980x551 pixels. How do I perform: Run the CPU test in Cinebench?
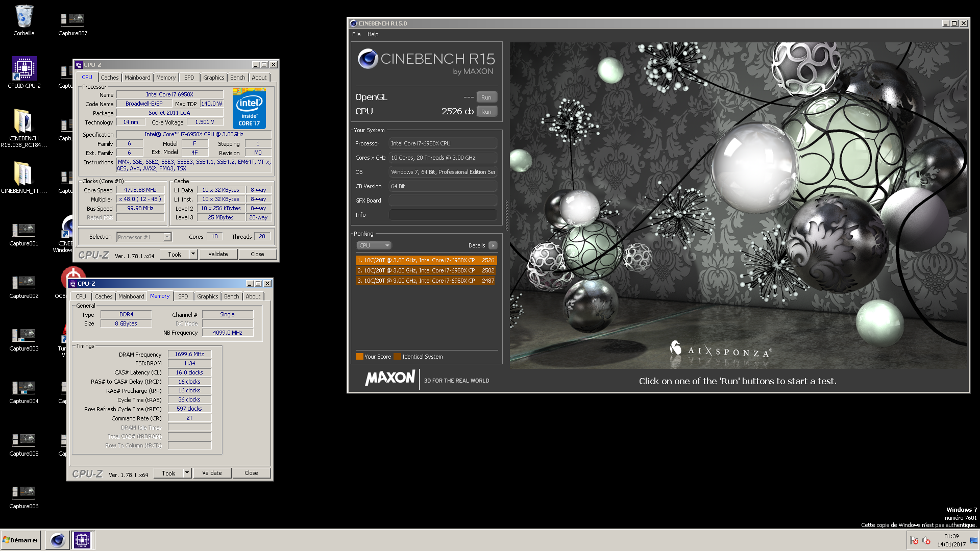486,112
